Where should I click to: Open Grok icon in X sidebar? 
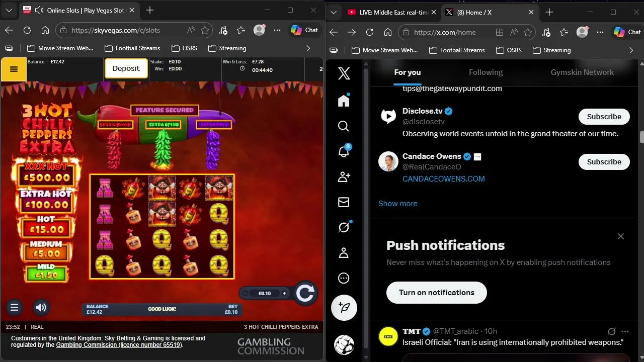click(344, 227)
